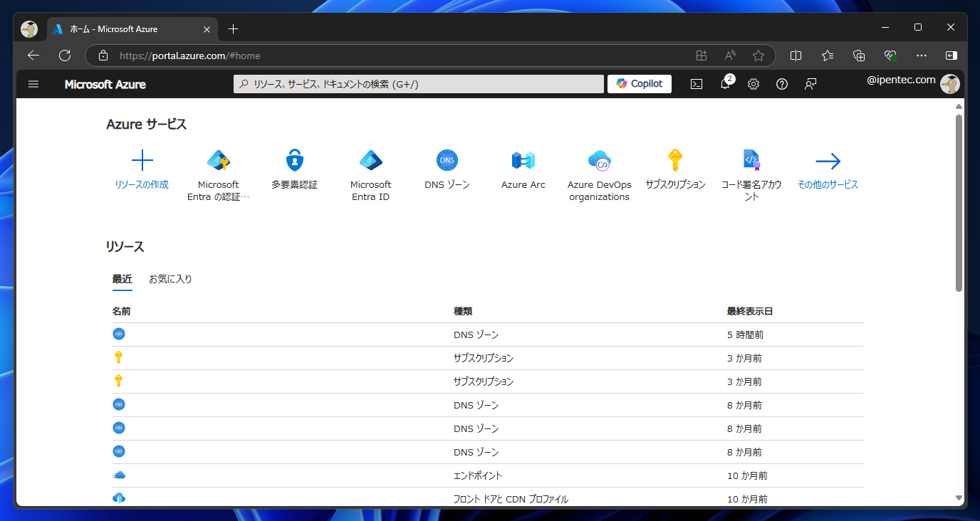Switch to the お気に入り tab
980x521 pixels.
pos(170,278)
